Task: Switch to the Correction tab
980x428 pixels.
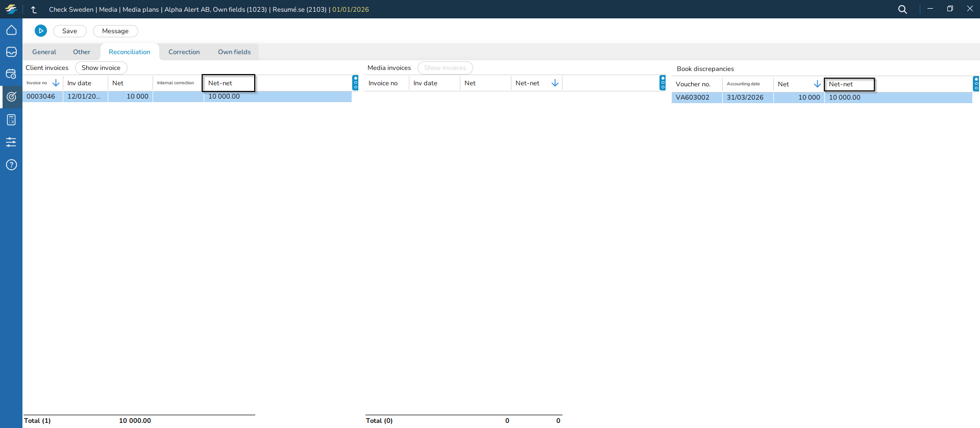Action: [x=184, y=52]
